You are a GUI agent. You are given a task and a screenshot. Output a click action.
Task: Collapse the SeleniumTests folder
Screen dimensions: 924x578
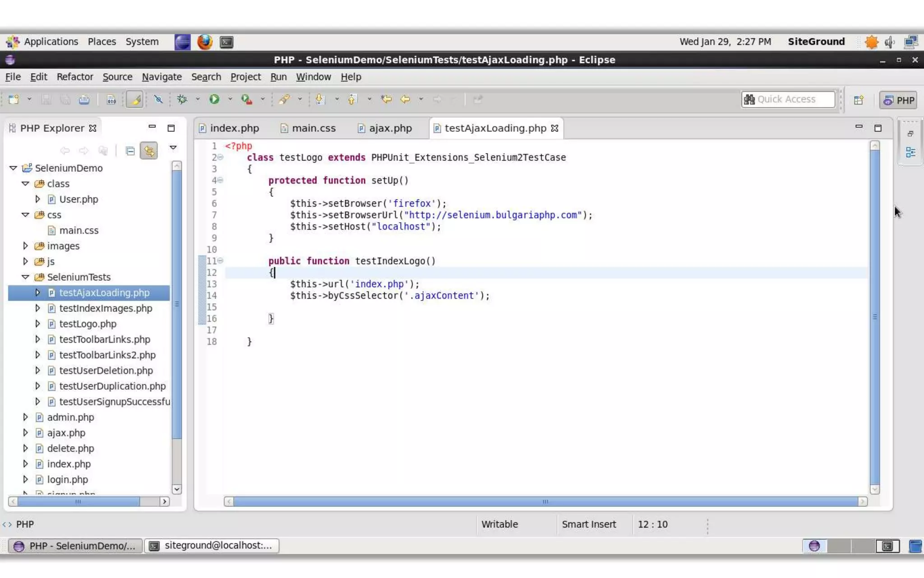pyautogui.click(x=26, y=277)
